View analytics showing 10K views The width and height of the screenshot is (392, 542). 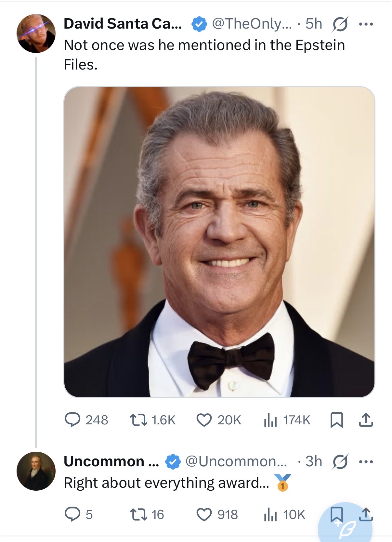(270, 514)
